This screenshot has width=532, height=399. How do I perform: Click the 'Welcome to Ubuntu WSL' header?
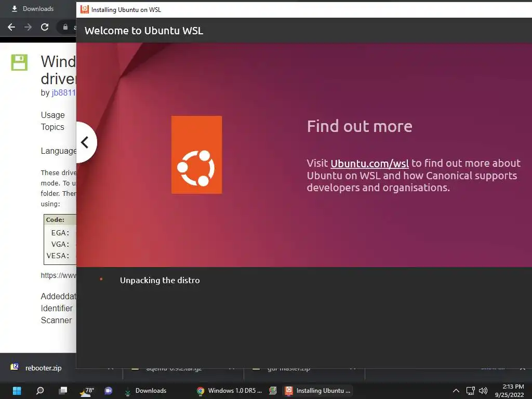[x=144, y=31]
